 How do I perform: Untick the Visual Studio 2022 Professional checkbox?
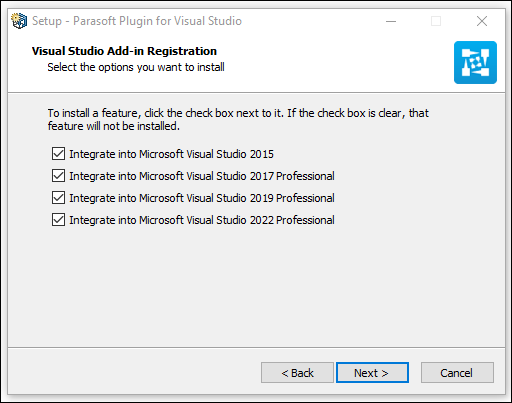[x=58, y=220]
